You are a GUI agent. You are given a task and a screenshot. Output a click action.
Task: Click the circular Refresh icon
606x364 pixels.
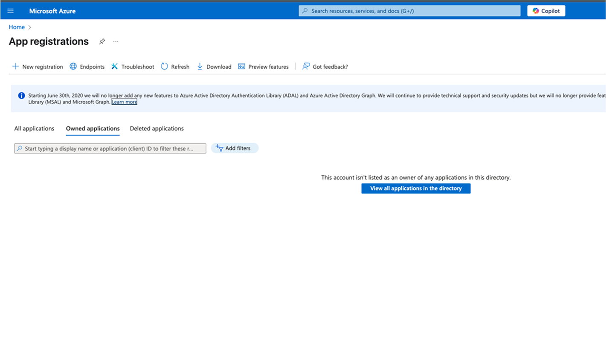[x=164, y=66]
